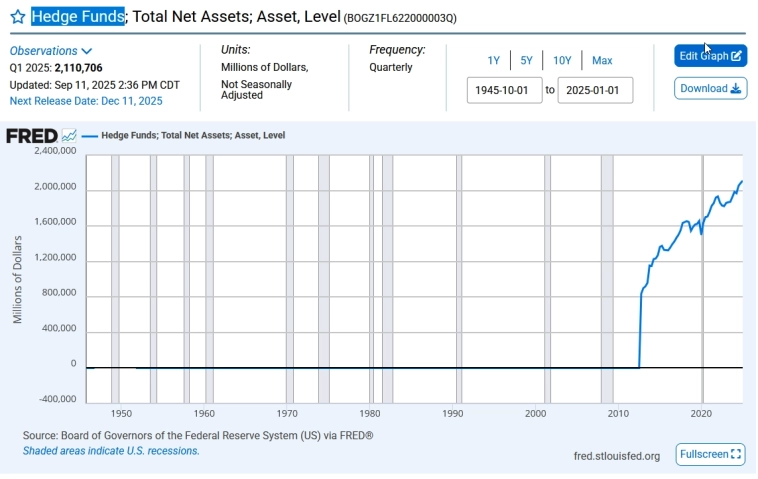Click the start date field 1945-10-01
This screenshot has width=758, height=479.
[504, 90]
